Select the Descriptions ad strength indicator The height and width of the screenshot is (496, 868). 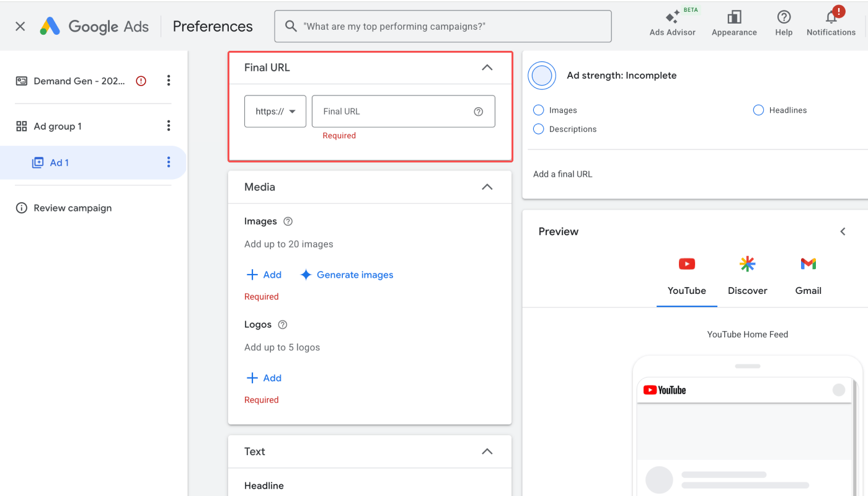539,129
